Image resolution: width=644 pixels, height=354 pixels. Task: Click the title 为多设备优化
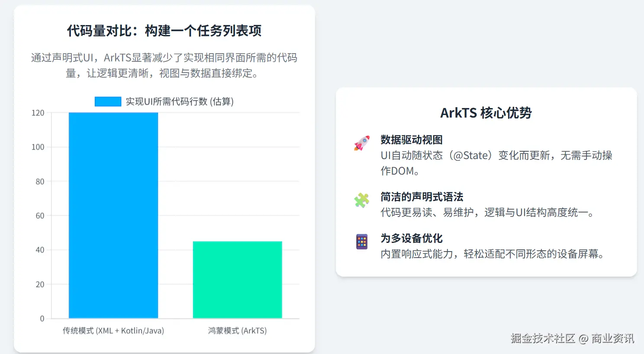[x=412, y=238]
